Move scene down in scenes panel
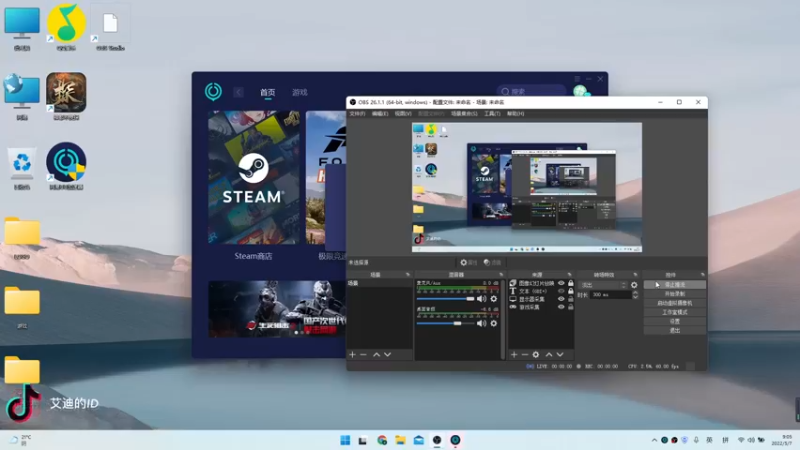Screen dimensions: 800x450 tap(387, 354)
